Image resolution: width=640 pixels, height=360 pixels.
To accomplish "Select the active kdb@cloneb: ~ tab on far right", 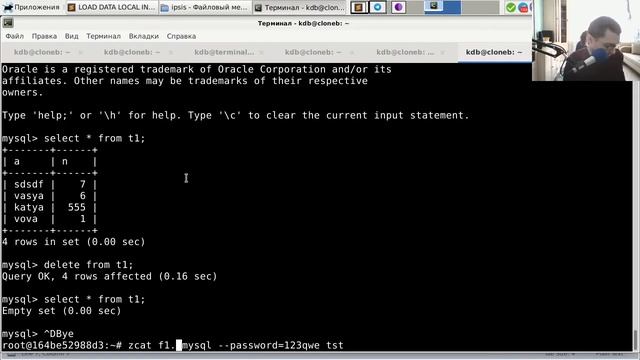I will coord(494,52).
